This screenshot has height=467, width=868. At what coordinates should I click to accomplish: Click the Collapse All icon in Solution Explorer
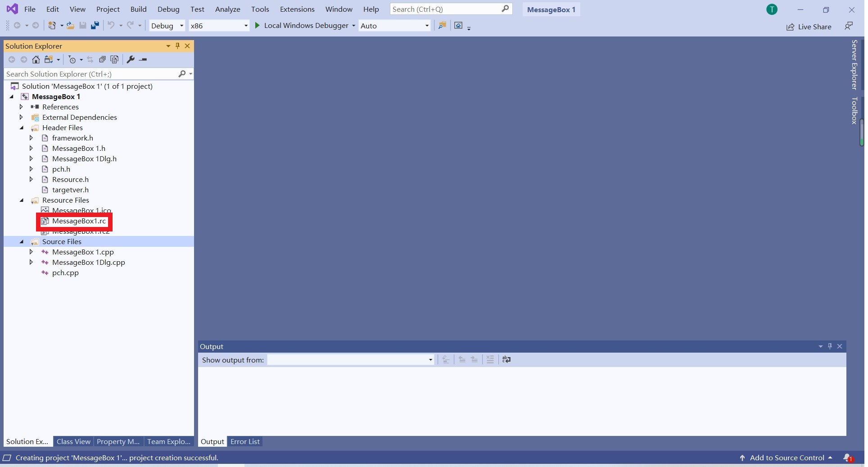[103, 59]
